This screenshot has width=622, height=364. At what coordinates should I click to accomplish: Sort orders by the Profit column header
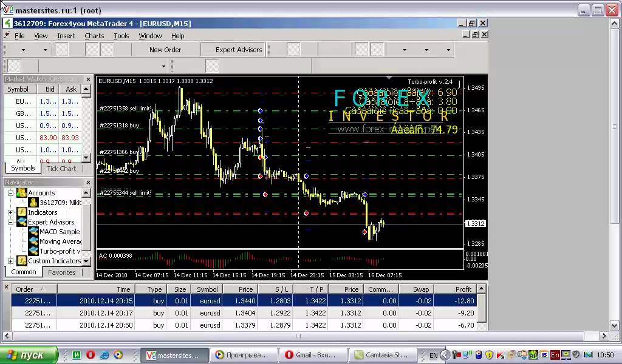(x=456, y=289)
